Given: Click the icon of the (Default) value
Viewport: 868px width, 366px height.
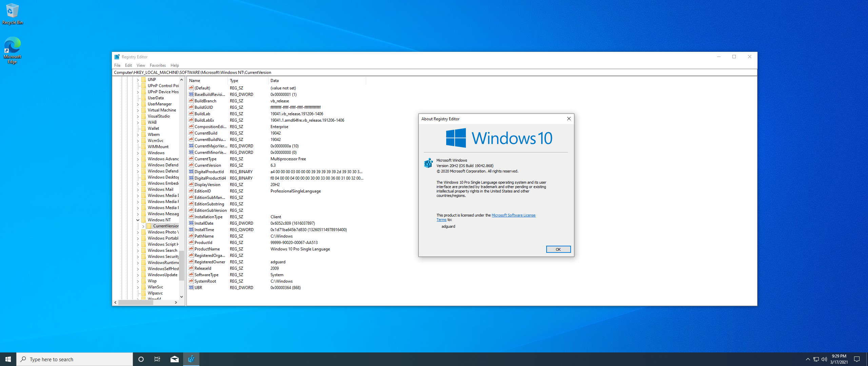Looking at the screenshot, I should (x=191, y=88).
